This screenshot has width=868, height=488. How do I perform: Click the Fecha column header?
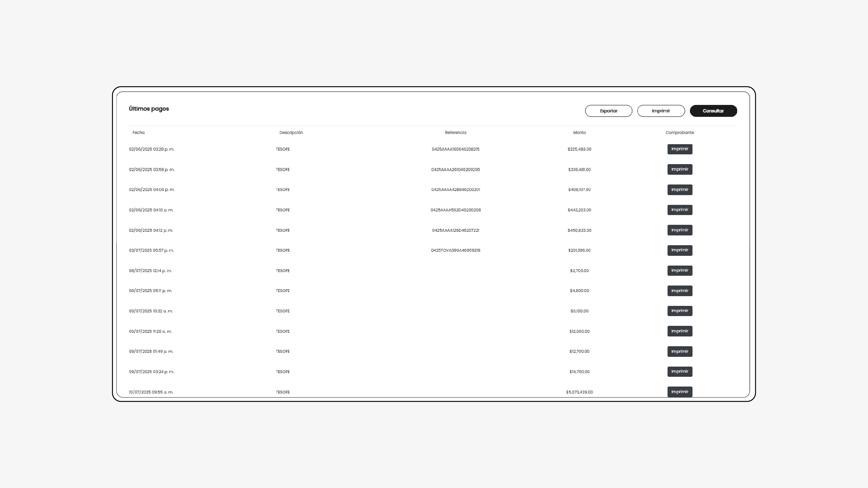click(138, 133)
